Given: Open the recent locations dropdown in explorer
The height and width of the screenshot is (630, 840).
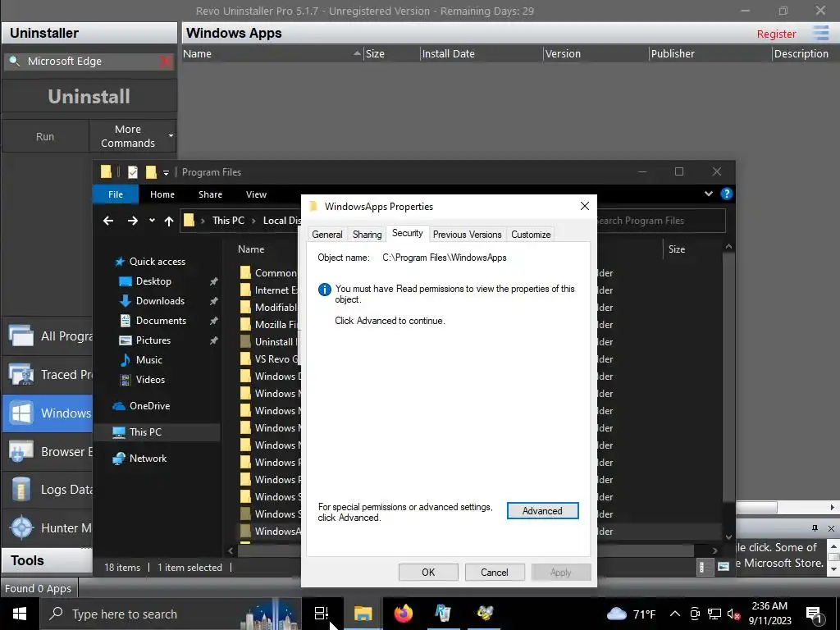Looking at the screenshot, I should tap(152, 220).
